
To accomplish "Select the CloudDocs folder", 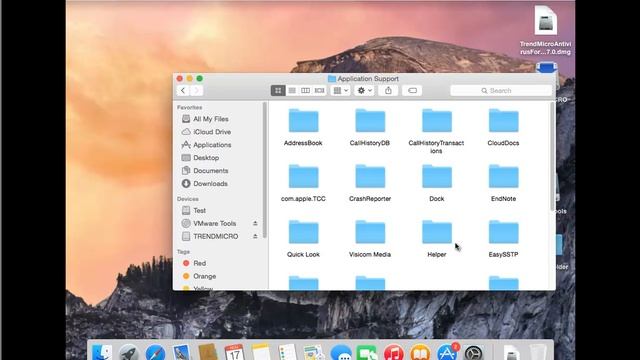I will click(x=503, y=127).
